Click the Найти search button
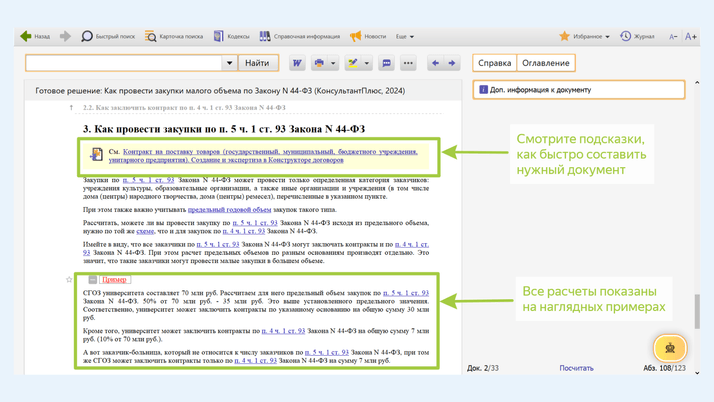 [x=257, y=63]
